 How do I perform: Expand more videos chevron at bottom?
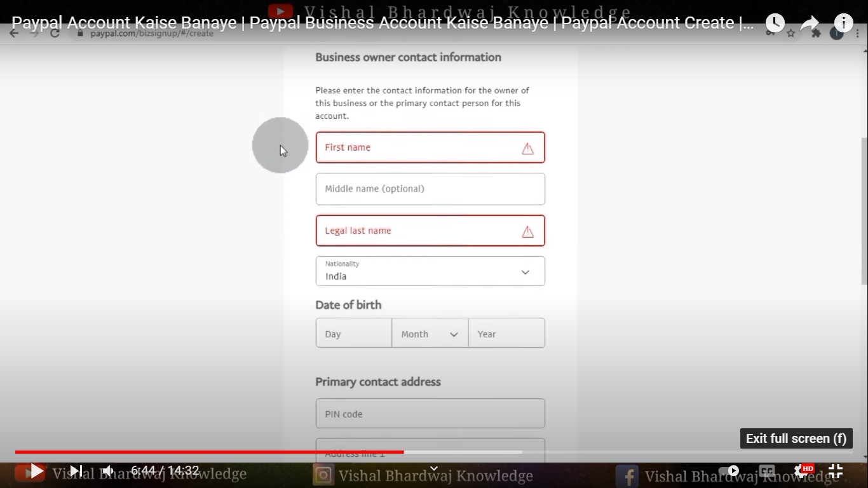434,469
